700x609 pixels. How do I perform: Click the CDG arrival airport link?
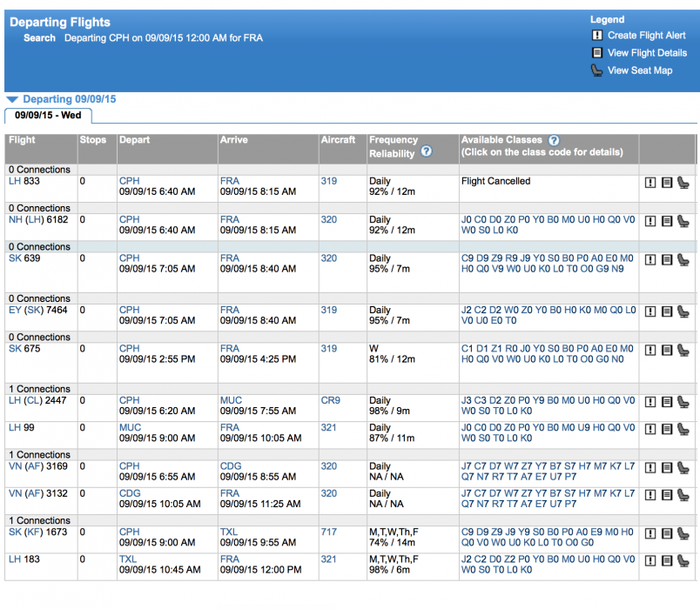click(x=231, y=466)
